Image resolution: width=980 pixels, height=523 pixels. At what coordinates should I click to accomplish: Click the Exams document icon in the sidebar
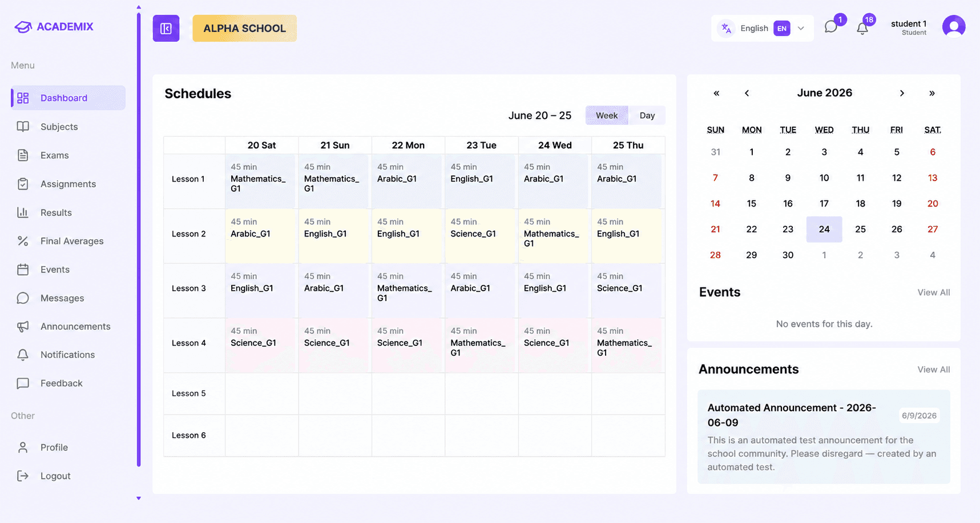click(23, 155)
